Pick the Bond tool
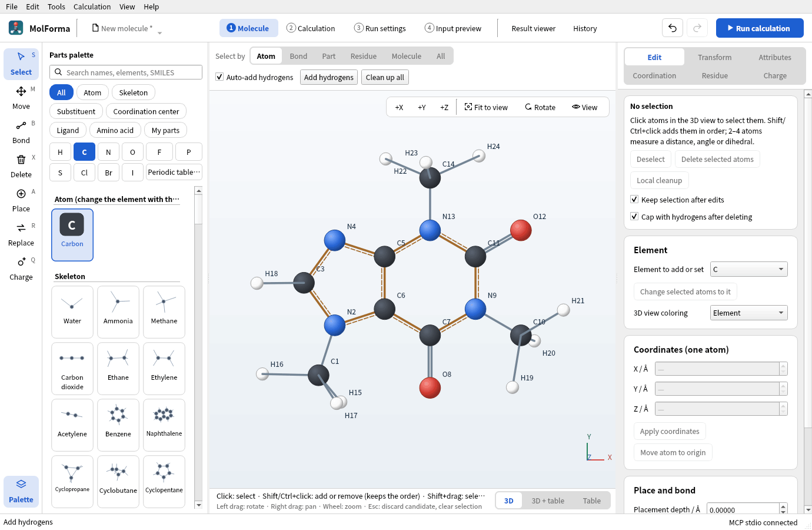812x530 pixels. pos(21,132)
